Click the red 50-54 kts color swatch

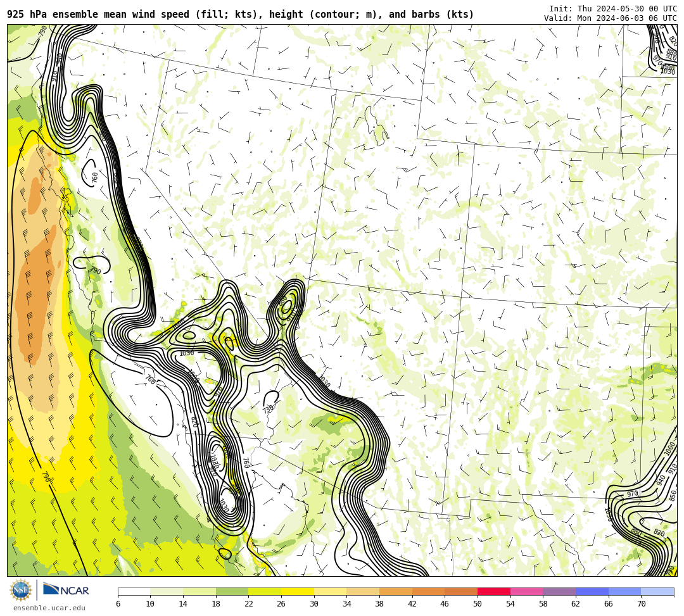[494, 591]
